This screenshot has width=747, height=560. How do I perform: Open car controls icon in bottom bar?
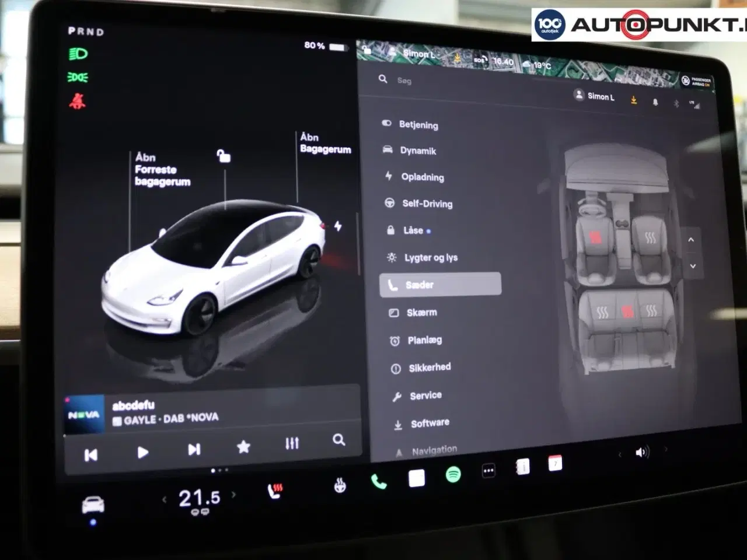(93, 505)
